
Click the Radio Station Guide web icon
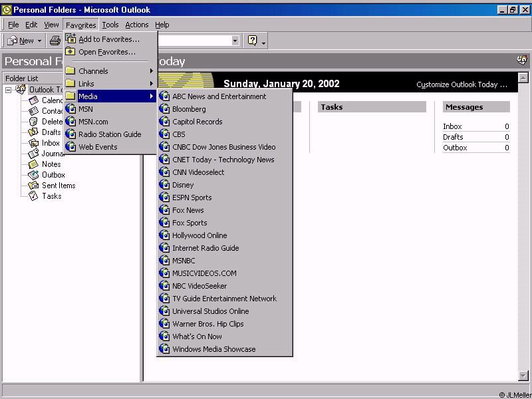tap(70, 134)
